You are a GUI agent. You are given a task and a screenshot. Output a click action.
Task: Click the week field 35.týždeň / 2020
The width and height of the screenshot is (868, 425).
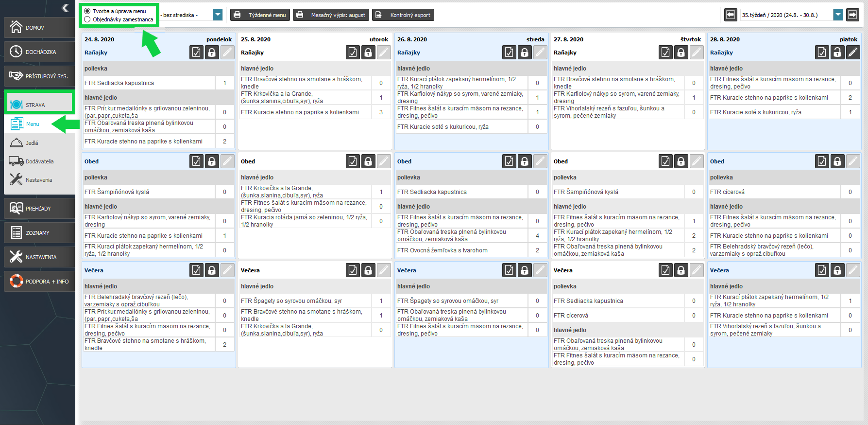786,15
